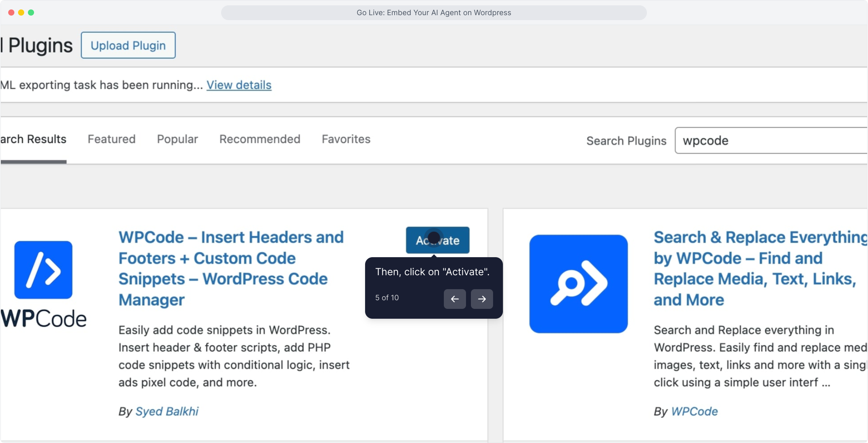
Task: Visit author Syed Balkhi link
Action: tap(167, 411)
